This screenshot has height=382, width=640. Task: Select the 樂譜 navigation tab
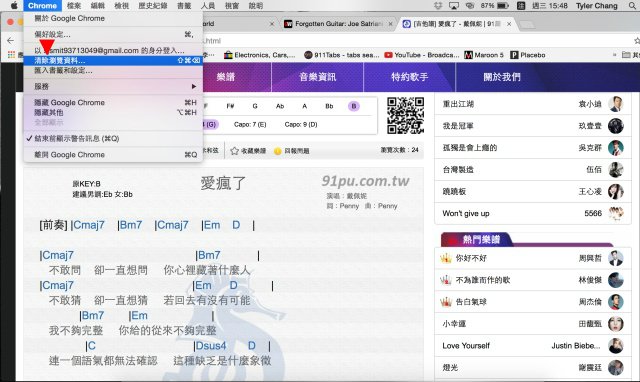[x=226, y=77]
